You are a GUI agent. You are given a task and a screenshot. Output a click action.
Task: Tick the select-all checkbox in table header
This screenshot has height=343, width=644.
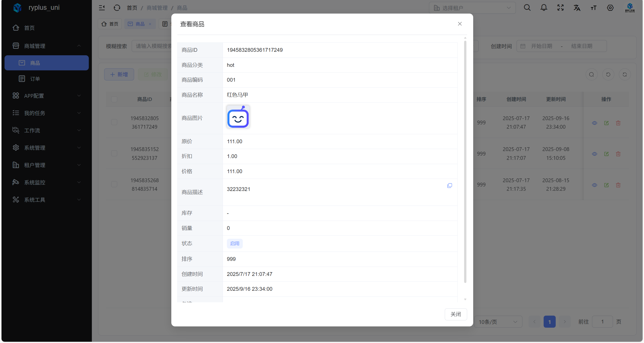[114, 99]
